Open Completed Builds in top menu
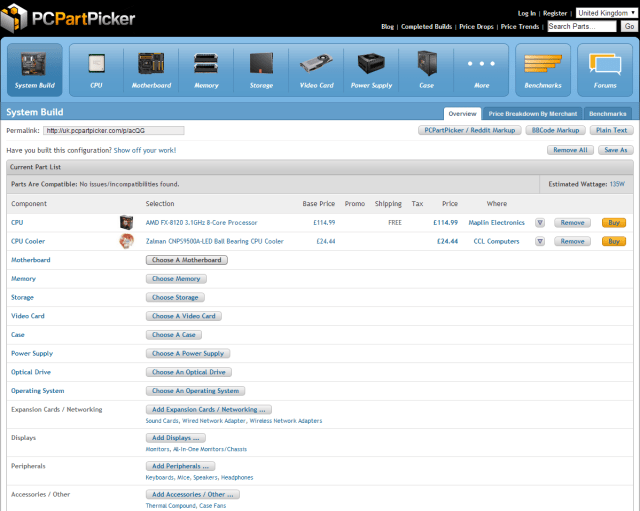Image resolution: width=640 pixels, height=511 pixels. (x=427, y=27)
